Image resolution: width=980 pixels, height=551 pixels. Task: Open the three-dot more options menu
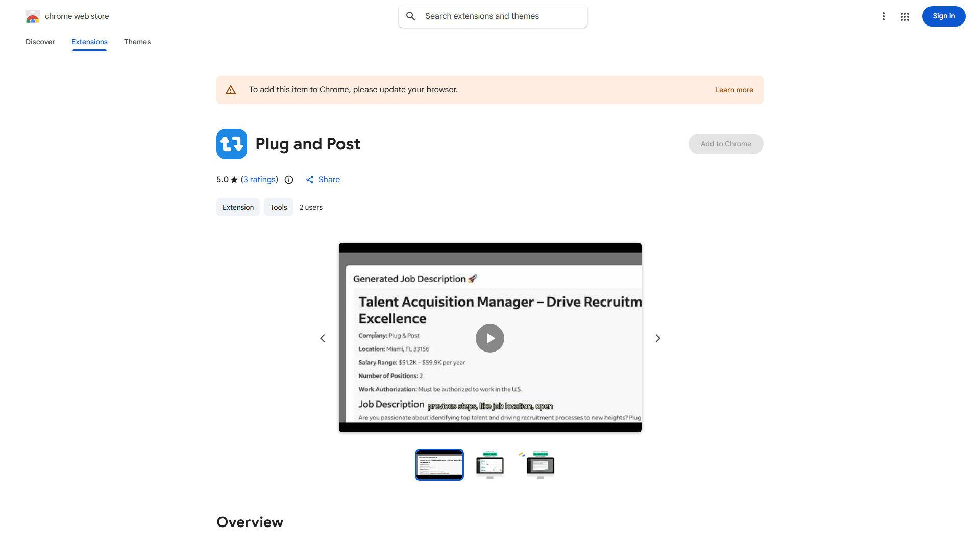883,16
